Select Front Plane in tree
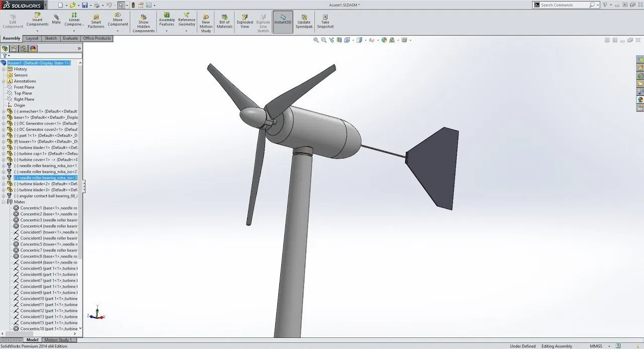Viewport: 644px width, 349px height. point(24,87)
